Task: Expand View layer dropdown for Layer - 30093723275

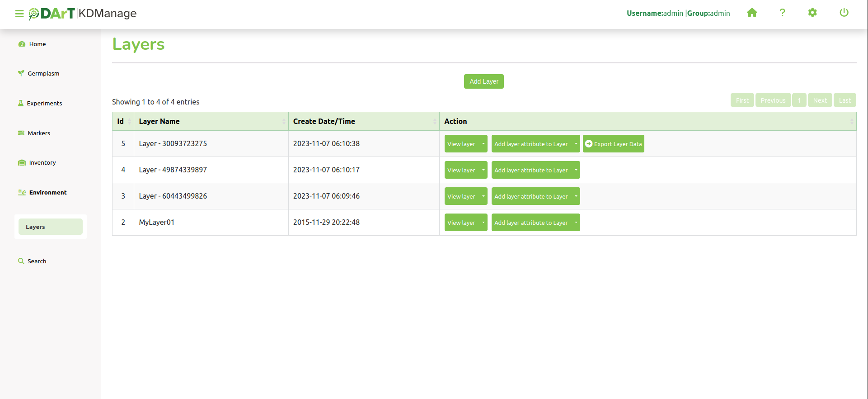Action: (483, 144)
